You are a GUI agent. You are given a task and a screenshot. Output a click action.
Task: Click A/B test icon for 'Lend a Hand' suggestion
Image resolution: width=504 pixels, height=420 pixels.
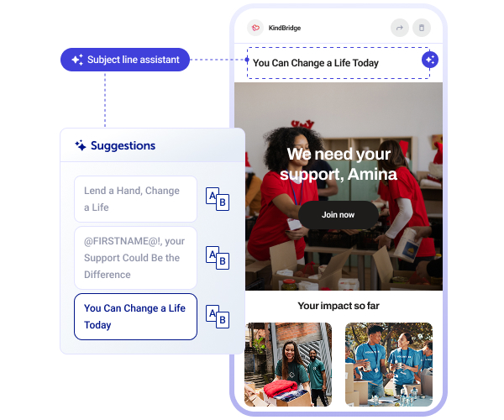(218, 199)
